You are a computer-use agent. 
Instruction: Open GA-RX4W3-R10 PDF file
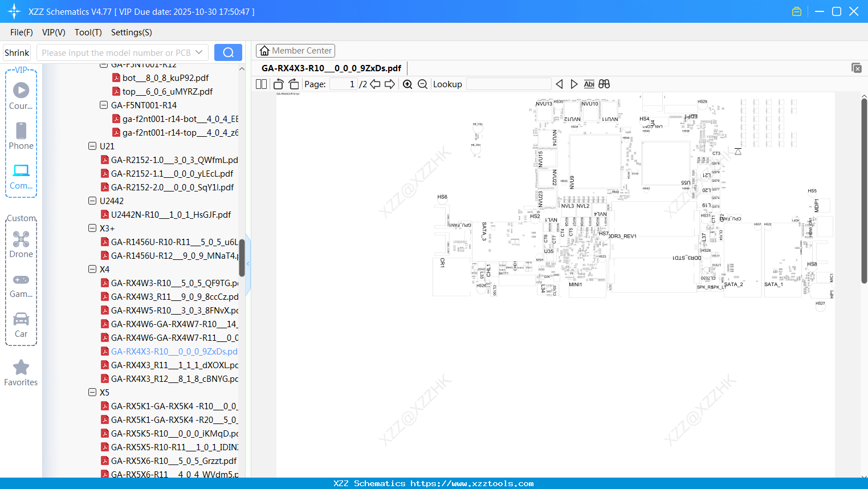[x=169, y=283]
